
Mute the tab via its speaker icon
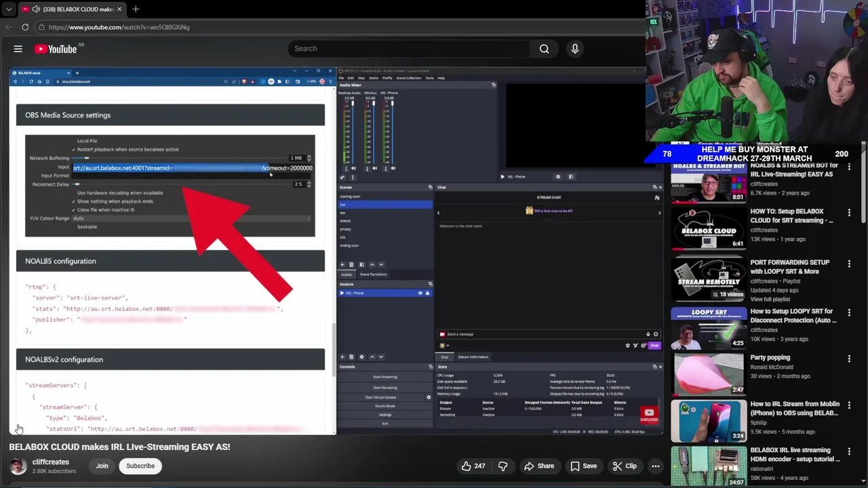click(x=36, y=9)
